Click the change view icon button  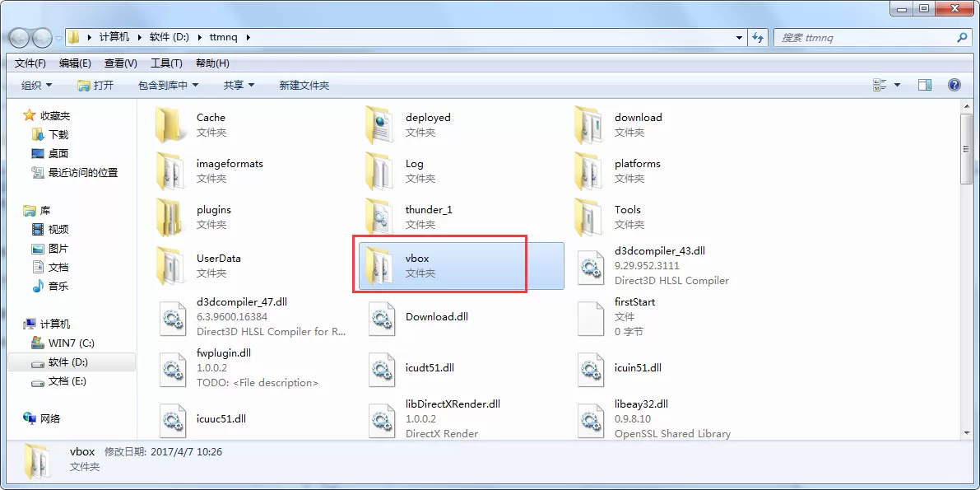click(880, 85)
